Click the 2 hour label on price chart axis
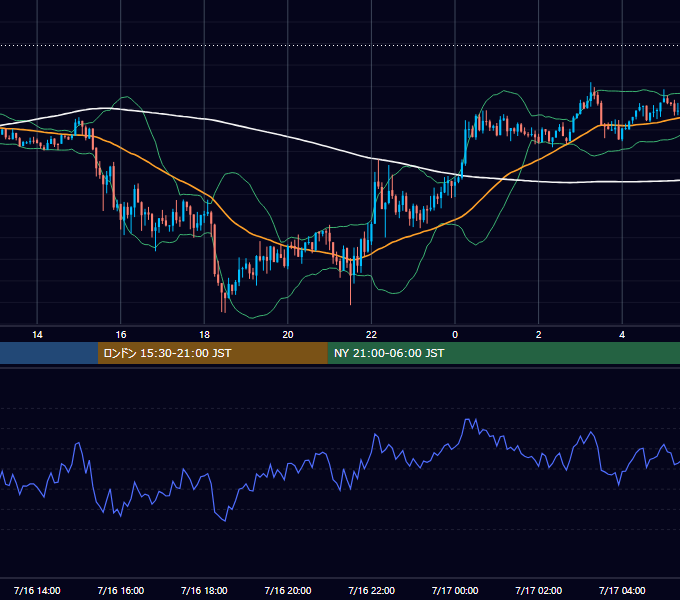 pyautogui.click(x=538, y=335)
